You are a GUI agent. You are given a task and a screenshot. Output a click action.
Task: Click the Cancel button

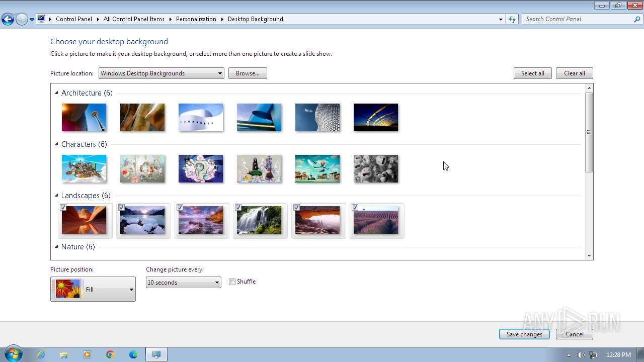tap(575, 334)
